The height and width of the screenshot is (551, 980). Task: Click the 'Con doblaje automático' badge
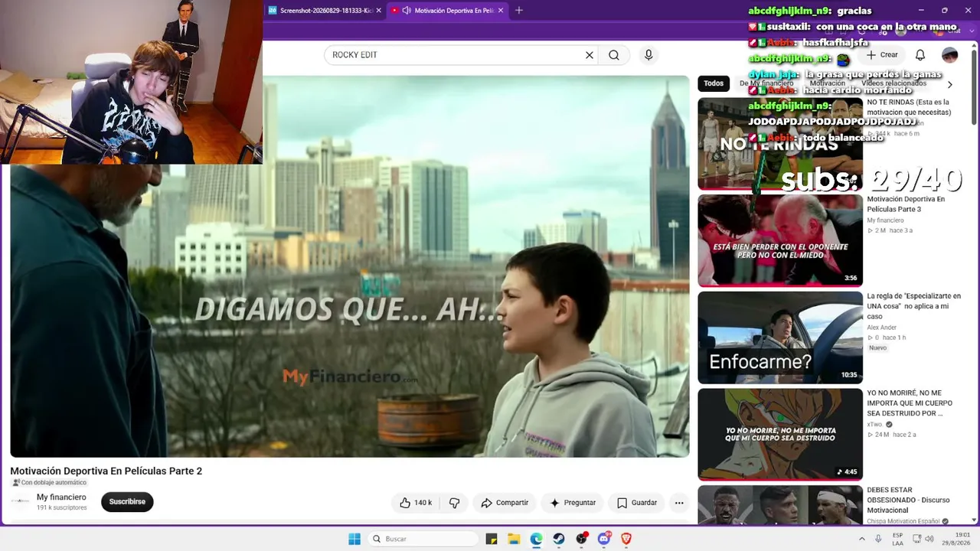coord(49,483)
